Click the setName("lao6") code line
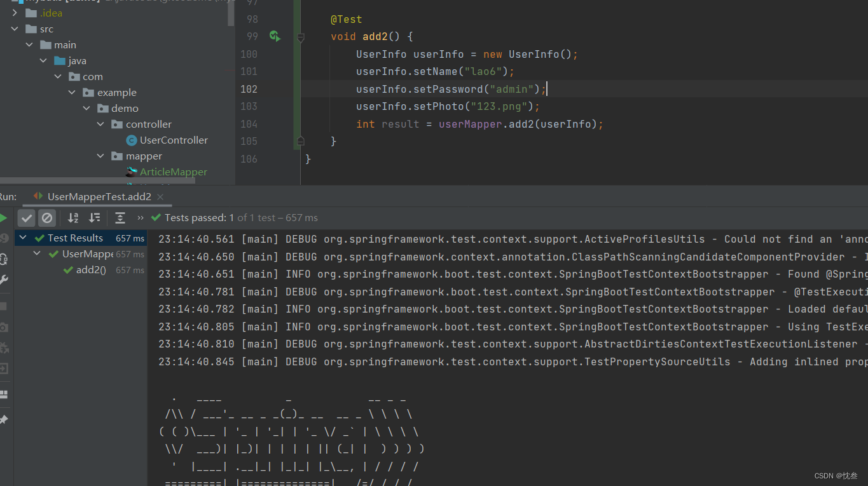 pos(435,72)
